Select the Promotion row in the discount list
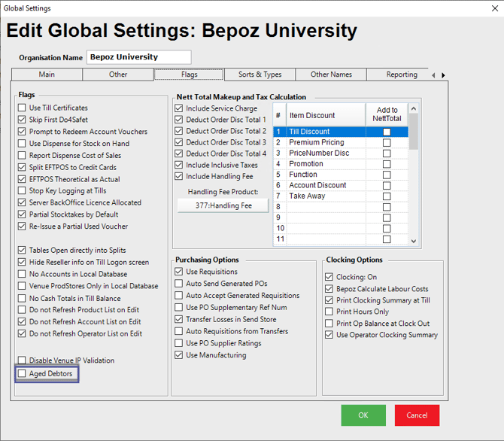 click(x=305, y=163)
